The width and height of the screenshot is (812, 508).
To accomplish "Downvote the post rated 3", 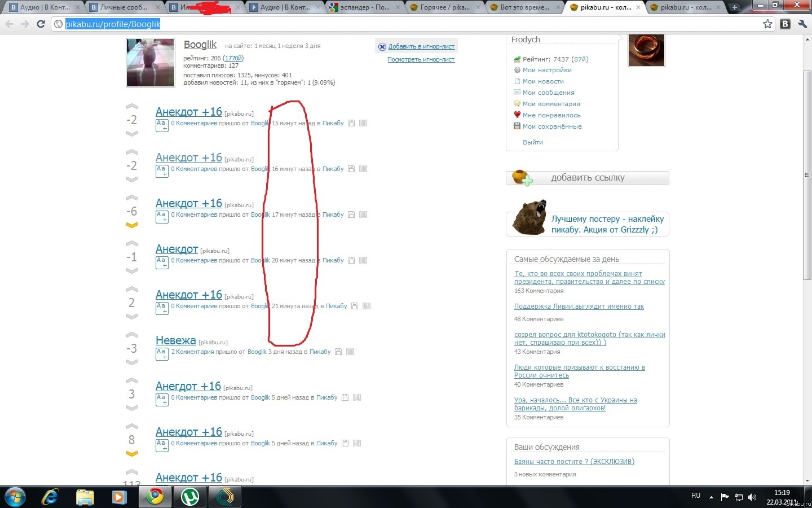I will (x=132, y=408).
